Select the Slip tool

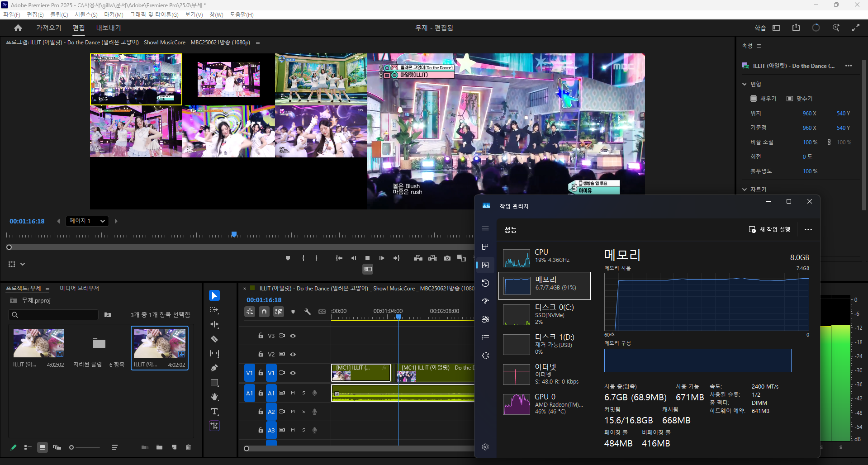tap(214, 353)
